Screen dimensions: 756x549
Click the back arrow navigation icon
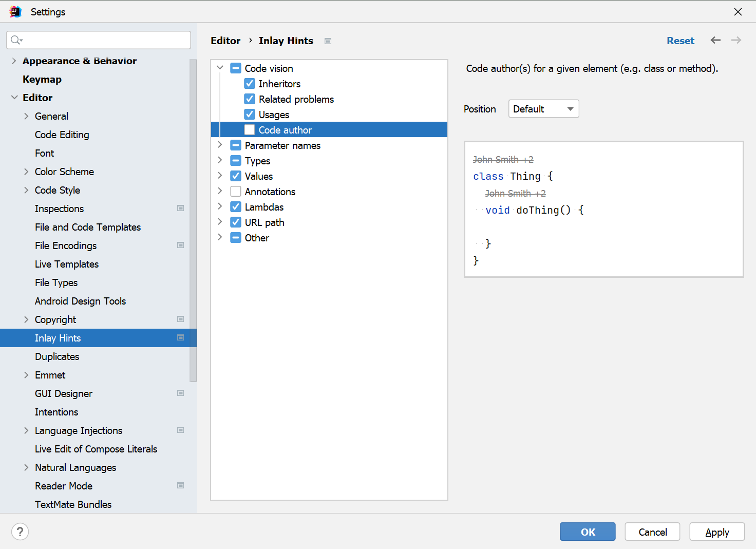coord(715,40)
